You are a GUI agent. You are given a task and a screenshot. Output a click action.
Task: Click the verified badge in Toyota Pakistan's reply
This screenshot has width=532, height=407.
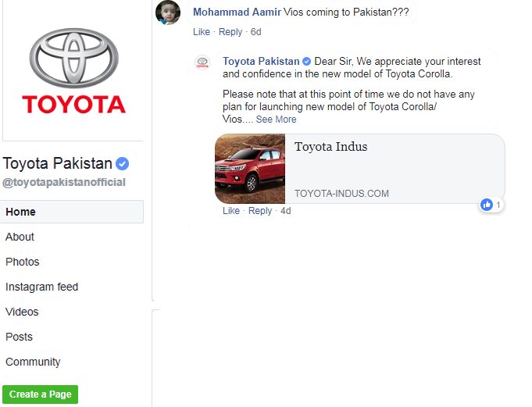pos(306,62)
